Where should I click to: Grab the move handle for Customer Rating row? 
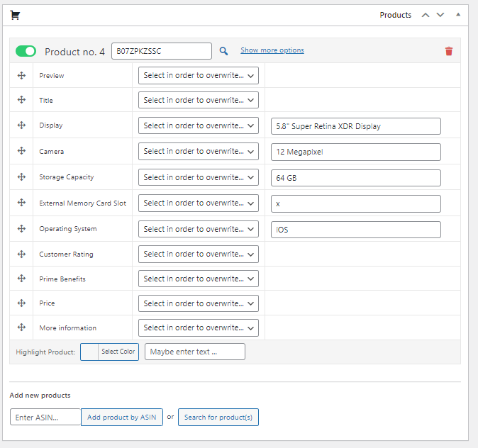(21, 254)
